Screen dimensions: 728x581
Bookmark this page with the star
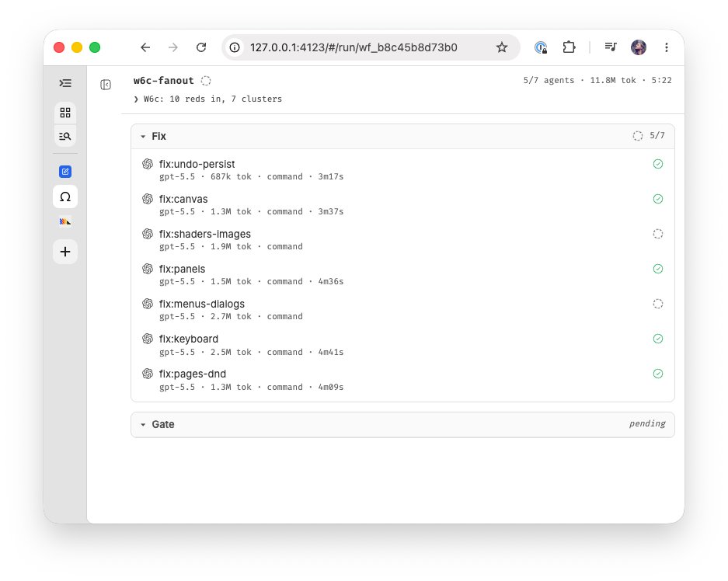(x=502, y=47)
